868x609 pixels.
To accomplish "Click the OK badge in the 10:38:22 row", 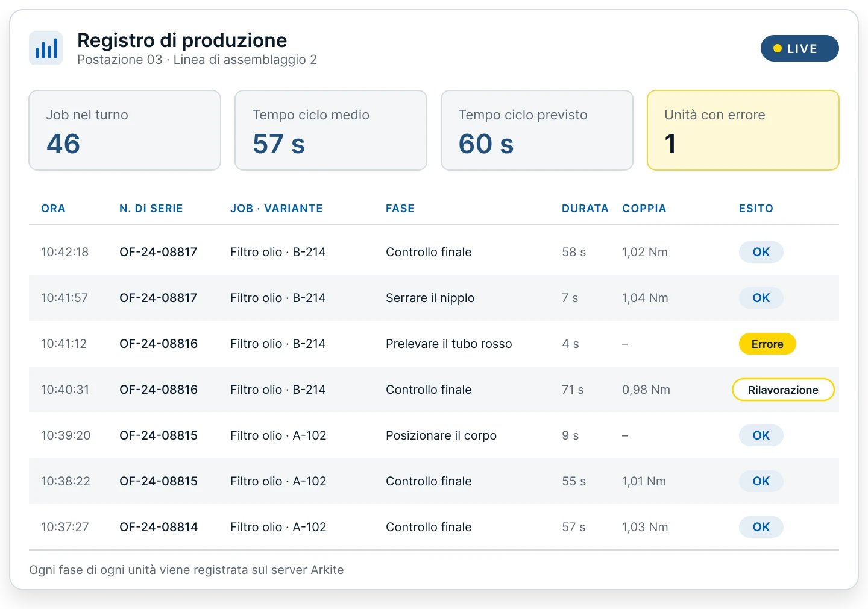I will [x=761, y=481].
